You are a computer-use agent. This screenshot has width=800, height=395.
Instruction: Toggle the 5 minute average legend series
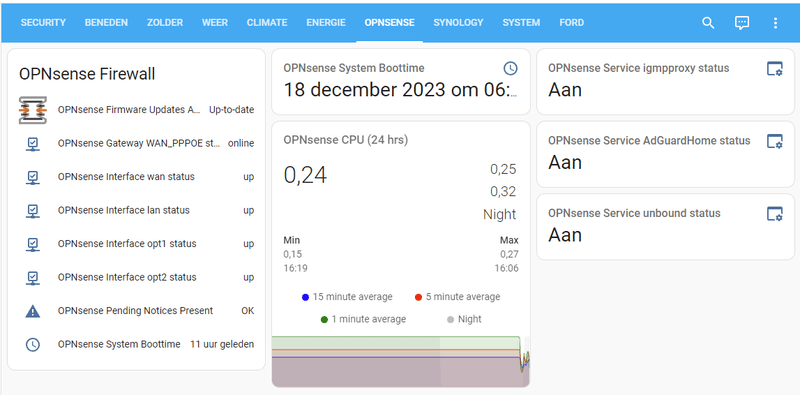click(457, 297)
